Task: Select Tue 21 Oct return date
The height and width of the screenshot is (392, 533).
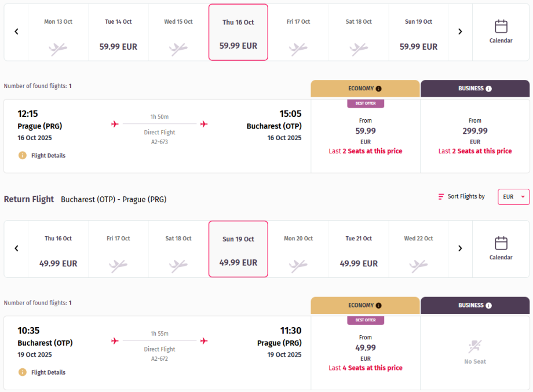Action: tap(359, 250)
